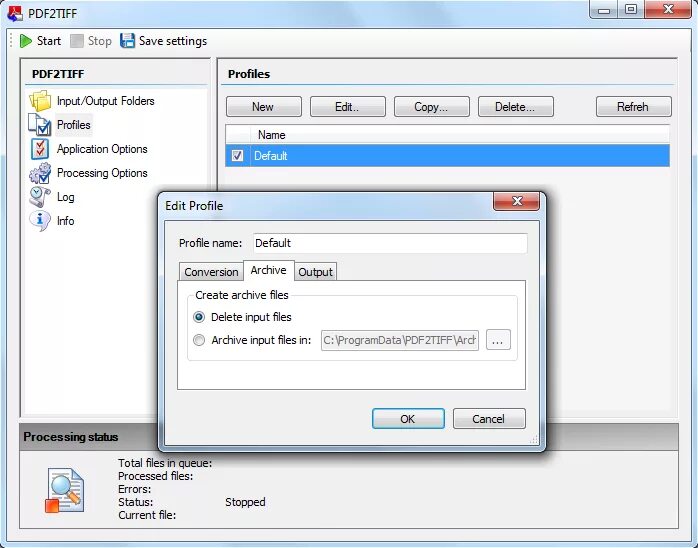Click the Stop toolbar label
The image size is (698, 548).
[x=99, y=41]
